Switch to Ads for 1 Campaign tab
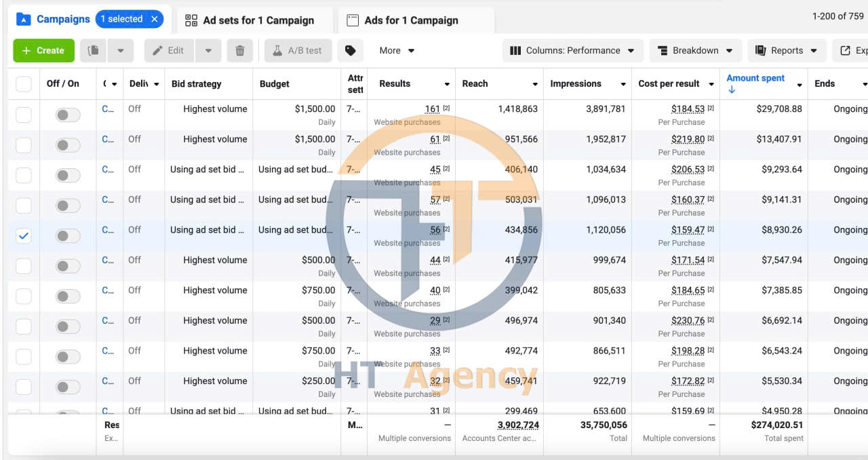This screenshot has width=868, height=460. (x=416, y=20)
